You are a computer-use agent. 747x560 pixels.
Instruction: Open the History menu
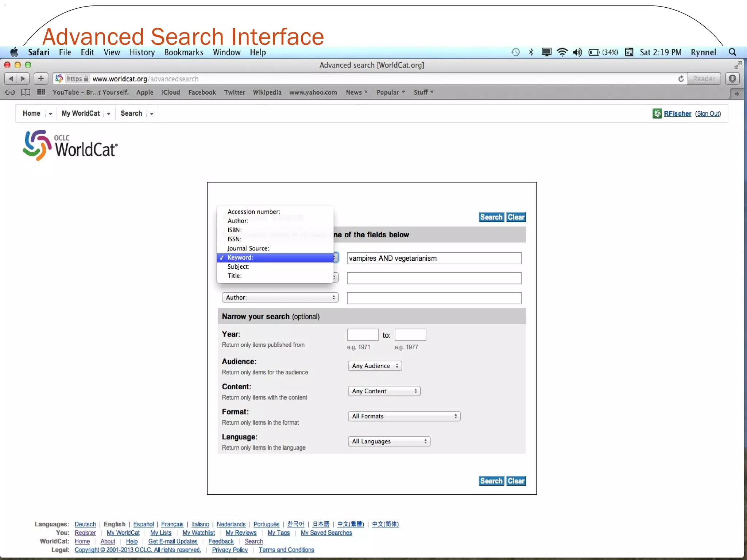142,52
